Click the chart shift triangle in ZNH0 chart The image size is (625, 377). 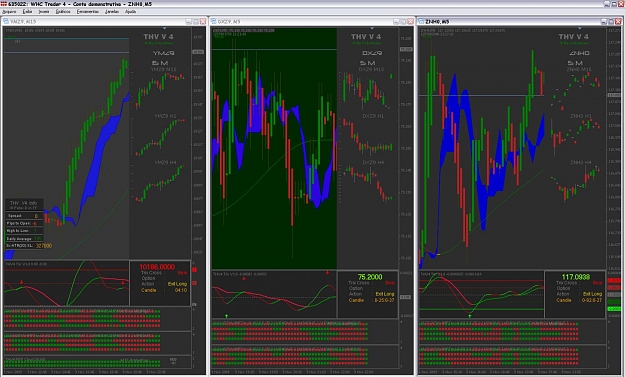point(579,28)
